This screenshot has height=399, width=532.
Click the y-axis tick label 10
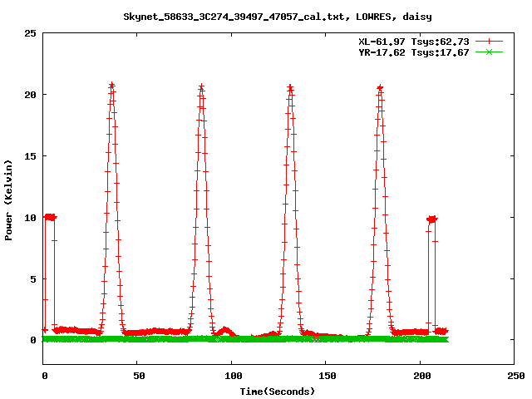(30, 218)
